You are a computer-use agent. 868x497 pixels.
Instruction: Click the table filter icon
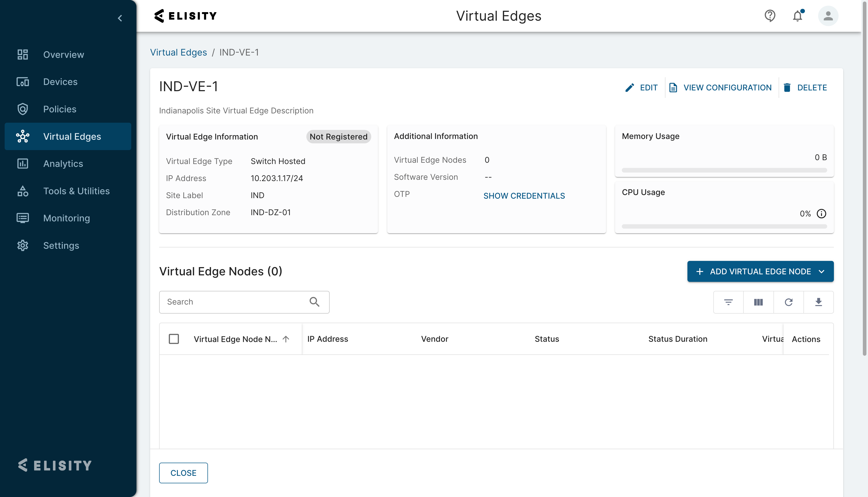[728, 302]
